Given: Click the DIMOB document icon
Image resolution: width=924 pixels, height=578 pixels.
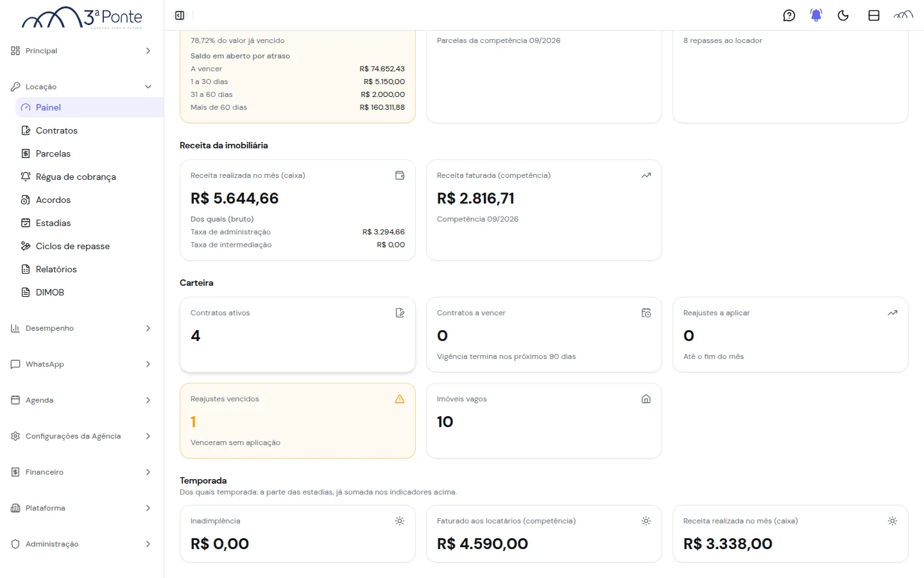Looking at the screenshot, I should 26,292.
